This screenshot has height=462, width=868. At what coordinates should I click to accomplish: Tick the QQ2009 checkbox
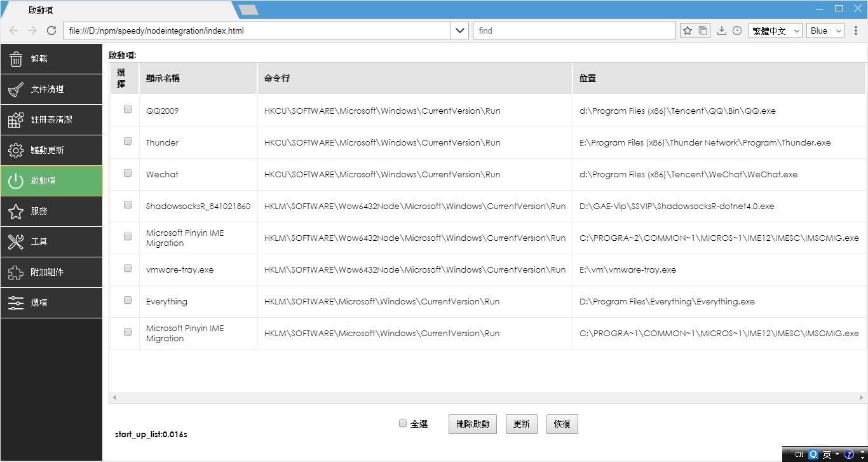[x=128, y=109]
